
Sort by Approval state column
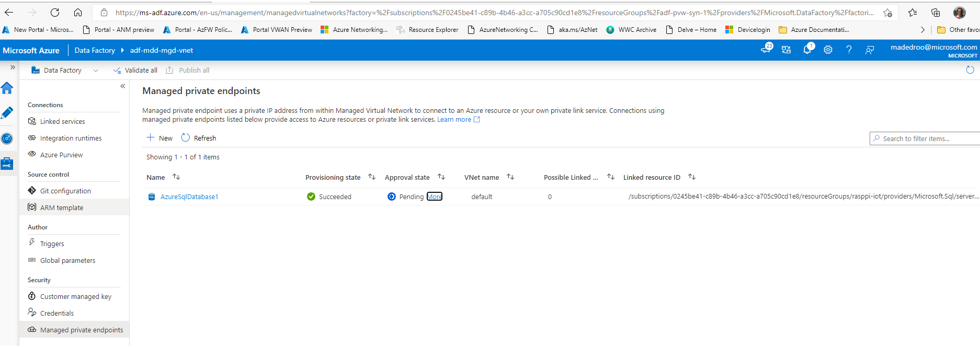click(441, 177)
